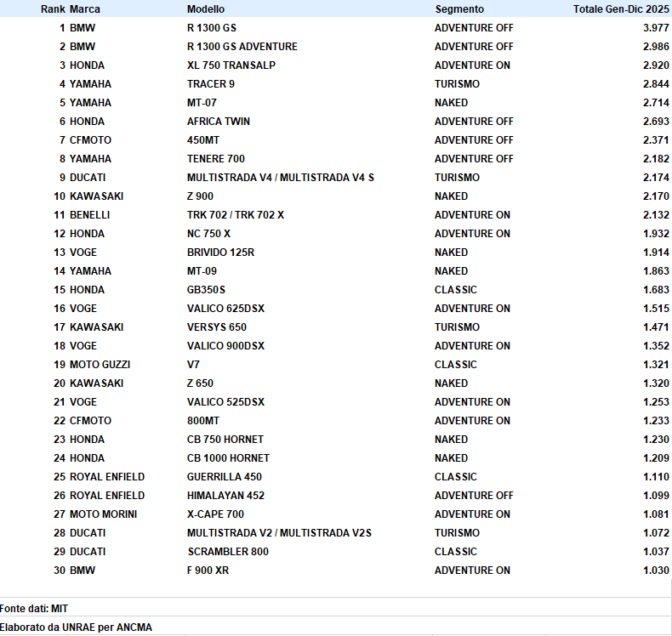Click the Rank column header
This screenshot has width=672, height=636.
(x=53, y=9)
